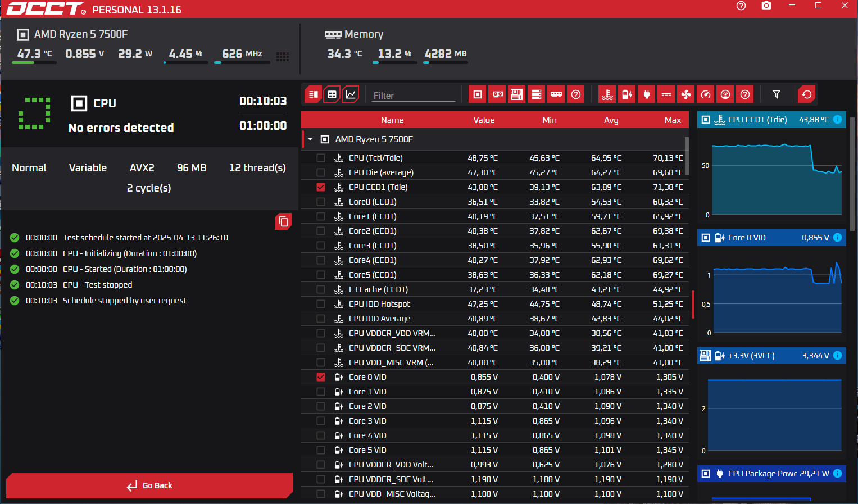Show info for CPU CCD1 (Tdie) graph
The height and width of the screenshot is (504, 858).
[837, 120]
